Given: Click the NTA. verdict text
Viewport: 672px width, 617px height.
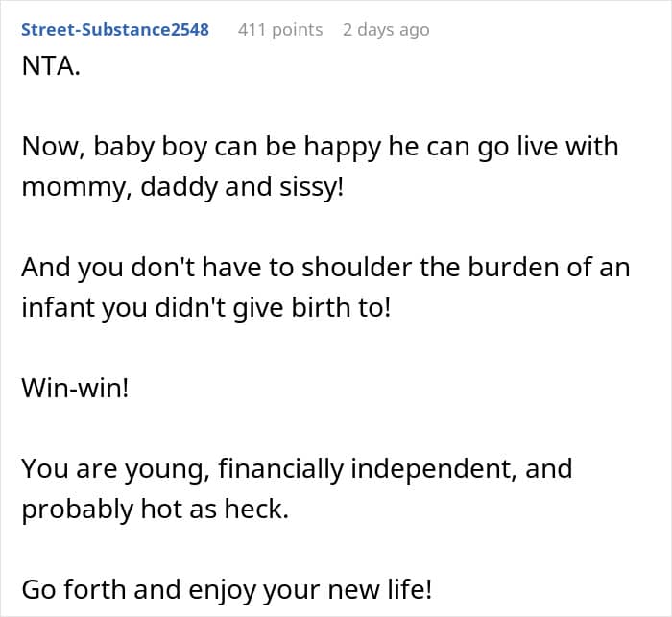Looking at the screenshot, I should [51, 66].
